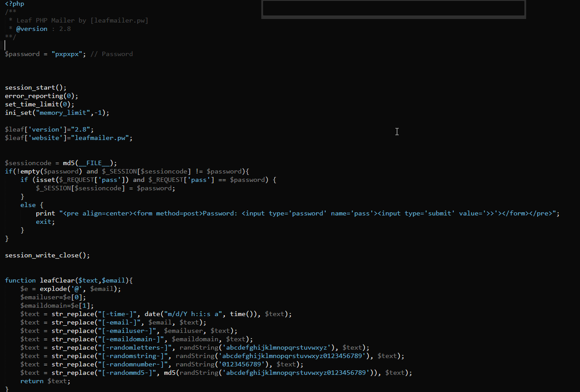Click the "print" keyword before the form HTML
Viewport: 580px width, 392px height.
[45, 213]
